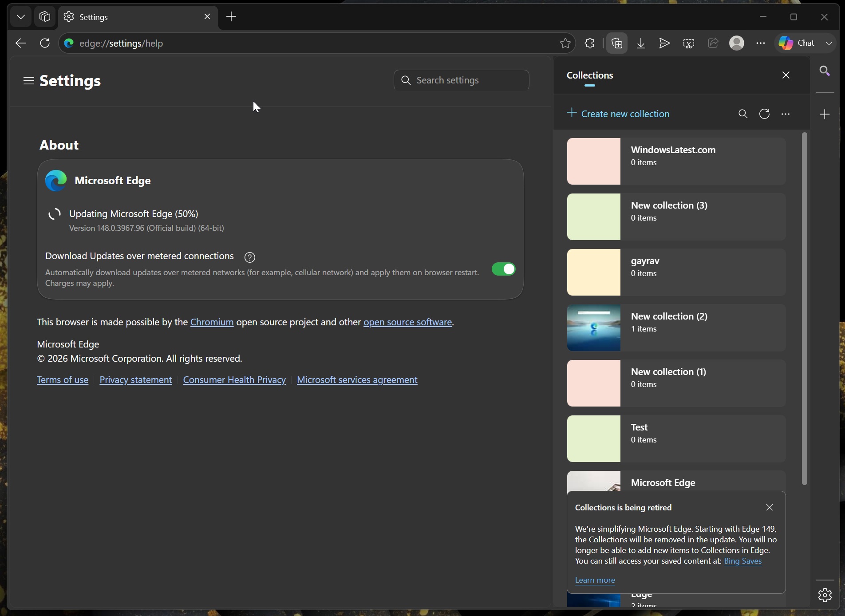Open the open source software link
This screenshot has height=616, width=845.
pos(407,322)
